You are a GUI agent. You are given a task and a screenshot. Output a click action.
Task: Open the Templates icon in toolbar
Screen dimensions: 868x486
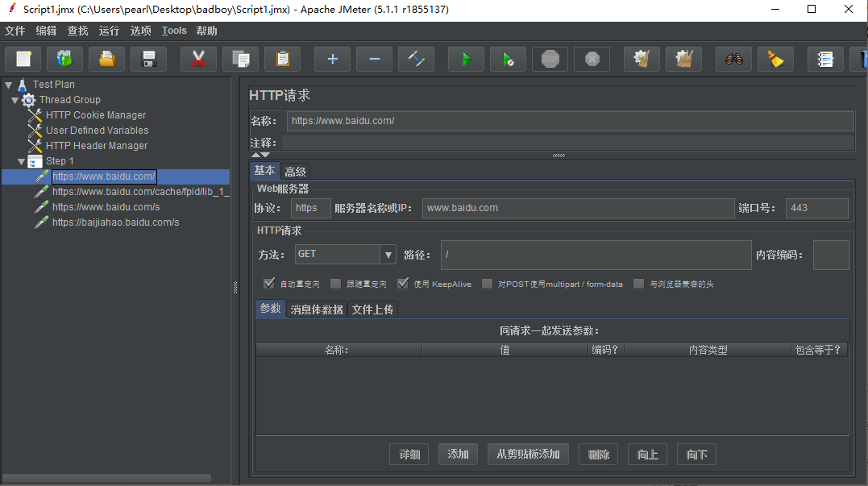(64, 59)
